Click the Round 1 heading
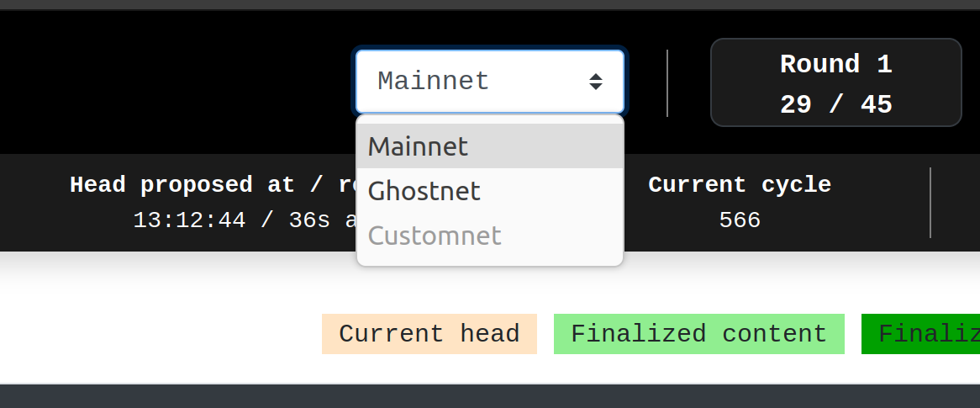Screen dimensions: 980x408 835,65
